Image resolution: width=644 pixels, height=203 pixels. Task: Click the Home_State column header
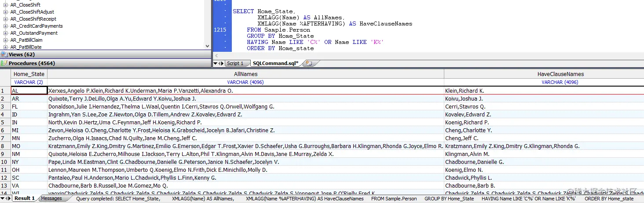[x=29, y=74]
